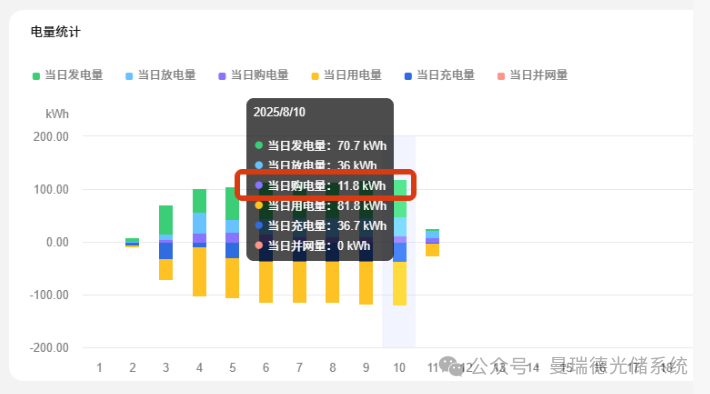Click x-axis label 6
Screen dimensions: 710x394
click(266, 368)
